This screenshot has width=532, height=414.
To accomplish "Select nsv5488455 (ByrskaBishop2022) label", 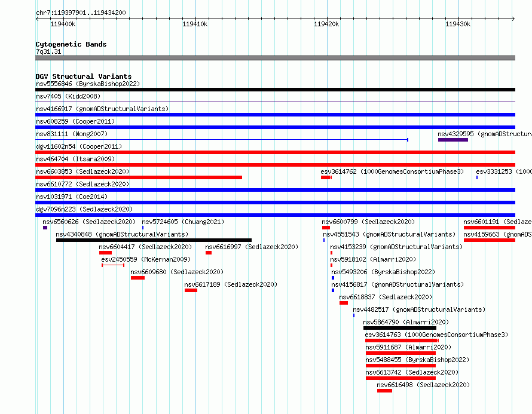I will pos(417,360).
